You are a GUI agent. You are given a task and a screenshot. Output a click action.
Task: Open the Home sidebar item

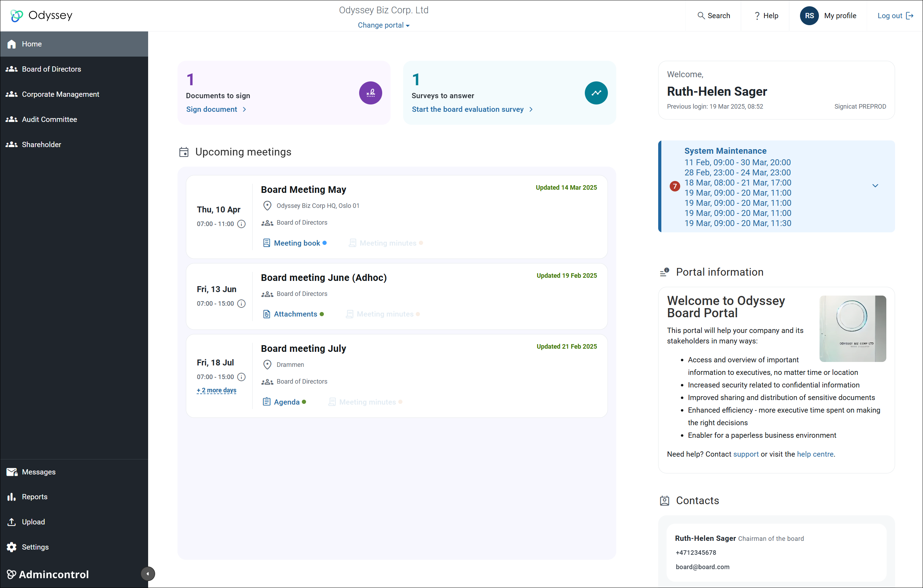click(74, 44)
